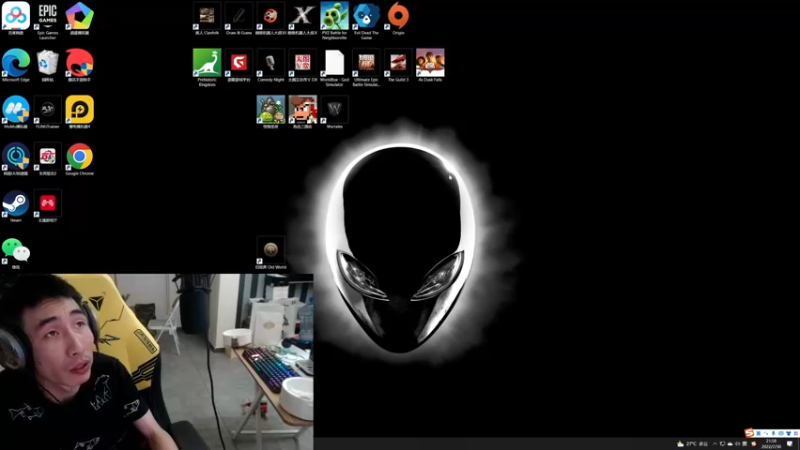Image resolution: width=800 pixels, height=450 pixels.
Task: Open the notification center icon
Action: 790,444
